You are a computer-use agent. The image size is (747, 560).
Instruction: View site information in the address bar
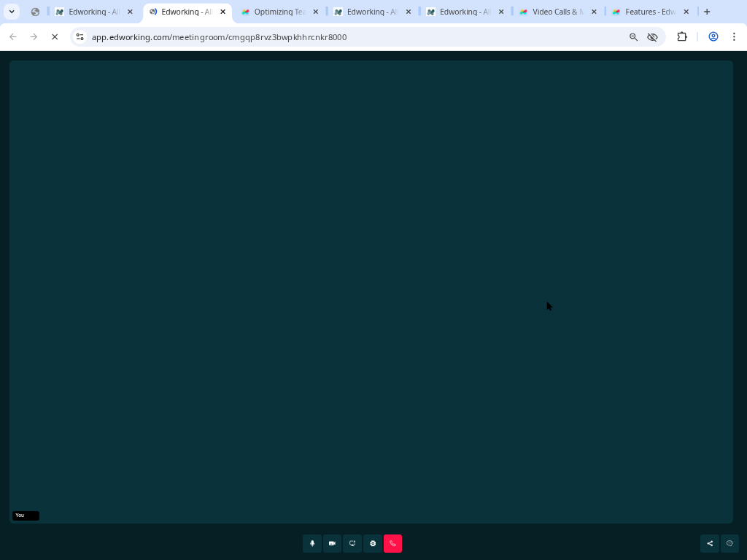pos(80,36)
